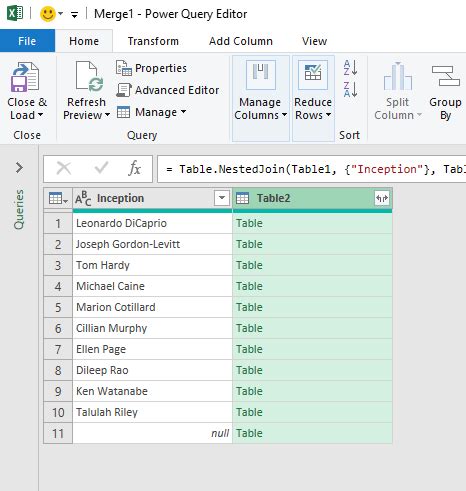Click the Refresh Preview icon

[89, 76]
